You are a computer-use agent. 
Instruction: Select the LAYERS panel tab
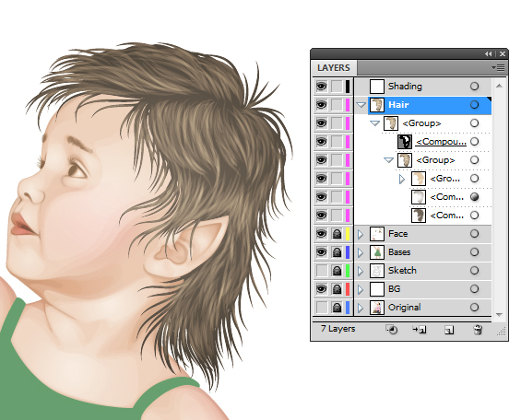(x=334, y=68)
